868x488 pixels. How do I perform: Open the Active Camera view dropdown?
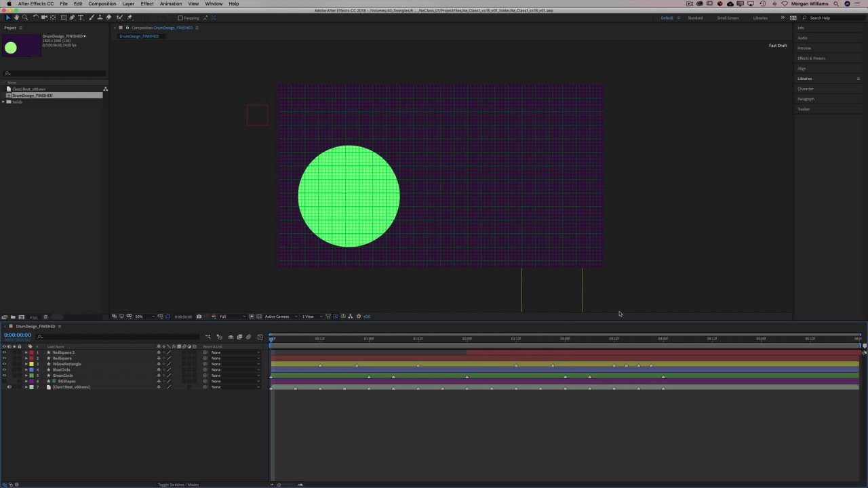pyautogui.click(x=279, y=317)
